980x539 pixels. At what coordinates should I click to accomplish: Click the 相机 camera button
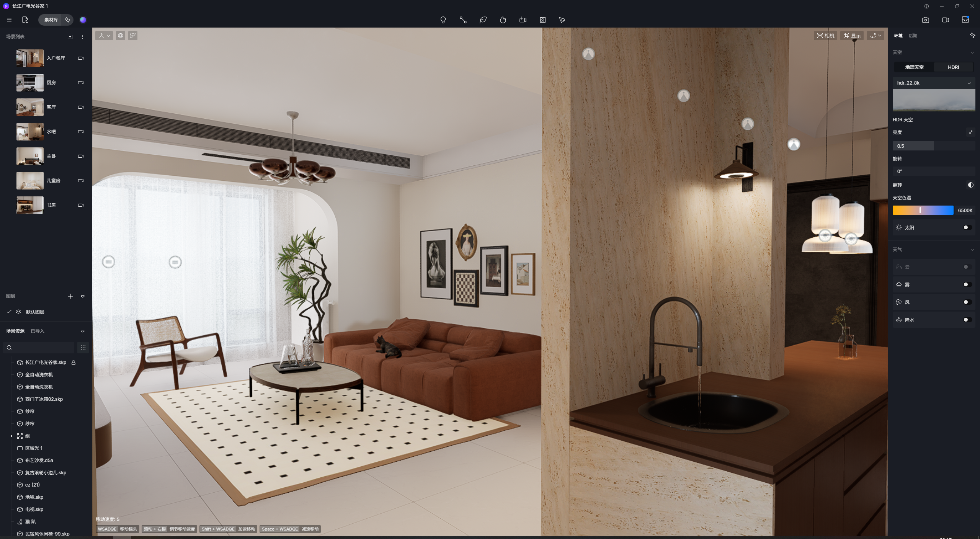tap(825, 36)
